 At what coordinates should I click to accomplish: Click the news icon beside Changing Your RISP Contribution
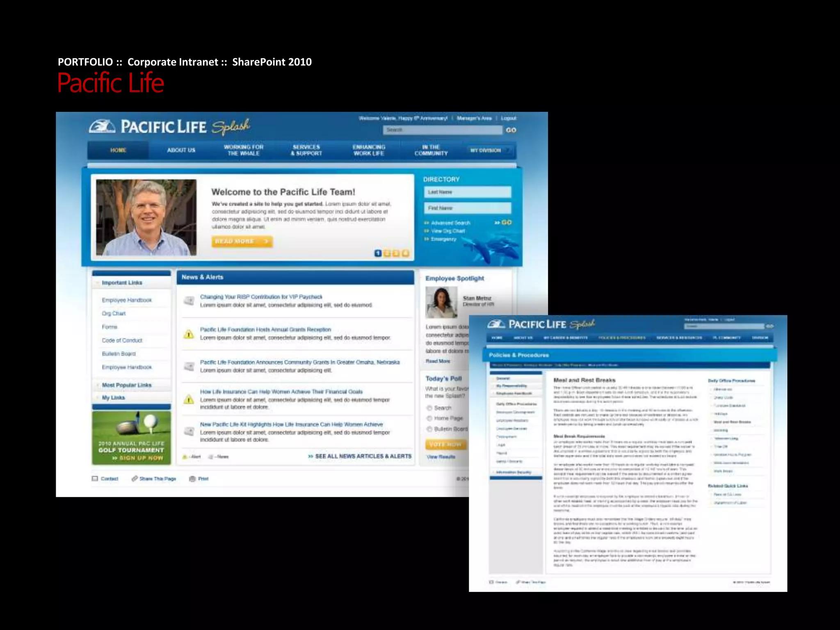coord(189,301)
